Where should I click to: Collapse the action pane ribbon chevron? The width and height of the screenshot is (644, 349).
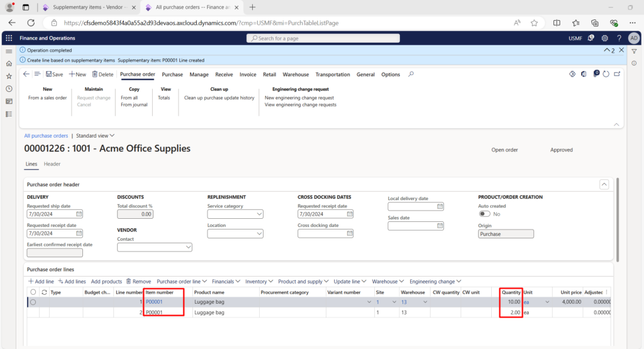[x=616, y=125]
